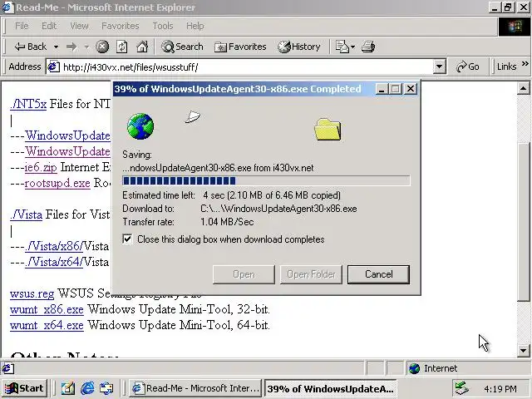
Task: Click the status bar page icon
Action: tap(7, 368)
